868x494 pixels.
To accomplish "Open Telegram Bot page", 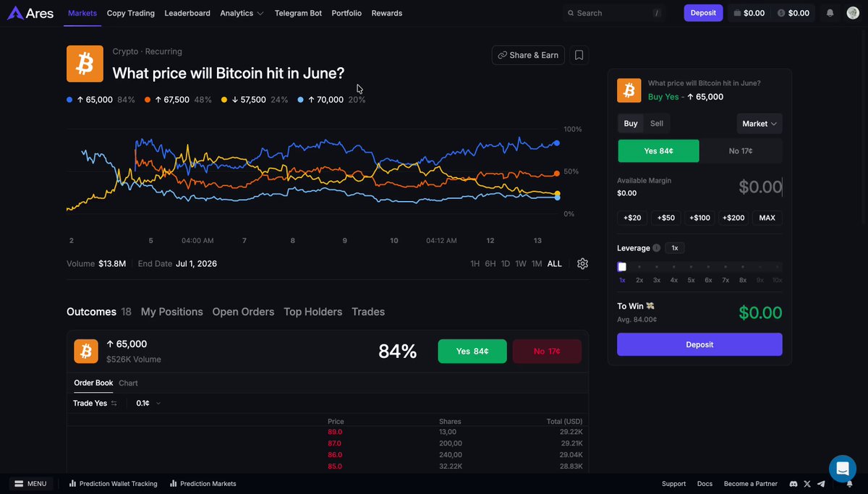I will click(x=298, y=13).
